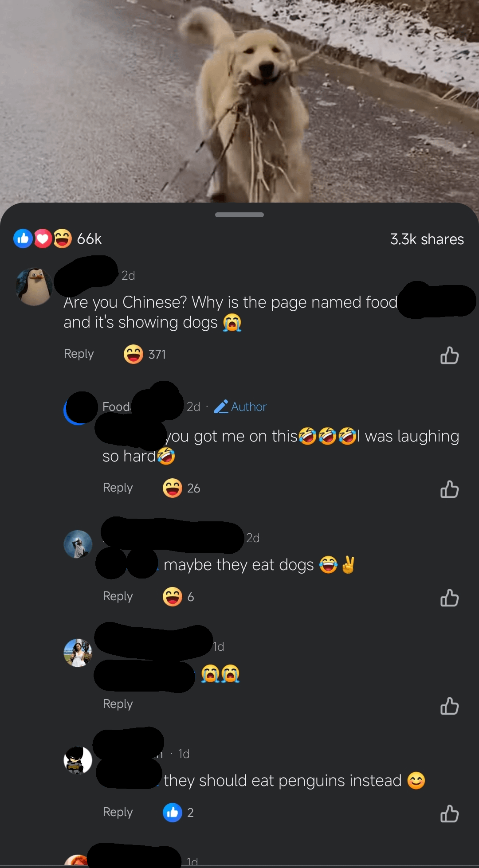Viewport: 479px width, 868px height.
Task: Open the Batman avatar commenter's profile
Action: (x=78, y=760)
